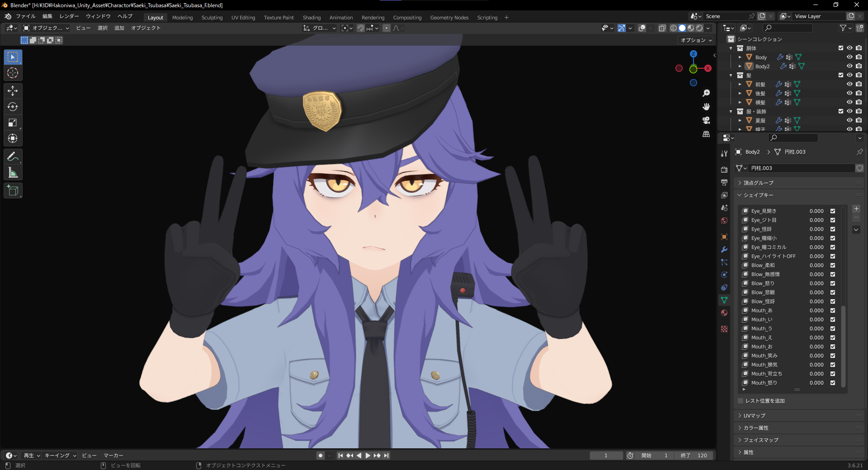Select the Scale tool
This screenshot has width=868, height=470.
(x=13, y=122)
